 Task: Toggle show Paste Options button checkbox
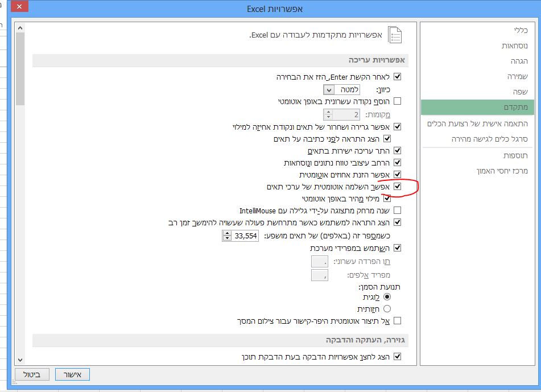[398, 357]
